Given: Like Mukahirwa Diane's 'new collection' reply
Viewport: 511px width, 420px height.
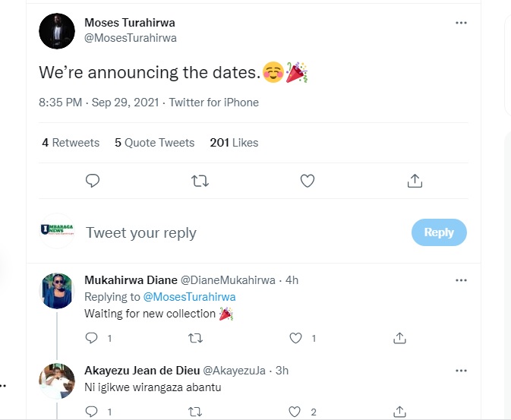Looking at the screenshot, I should point(298,338).
